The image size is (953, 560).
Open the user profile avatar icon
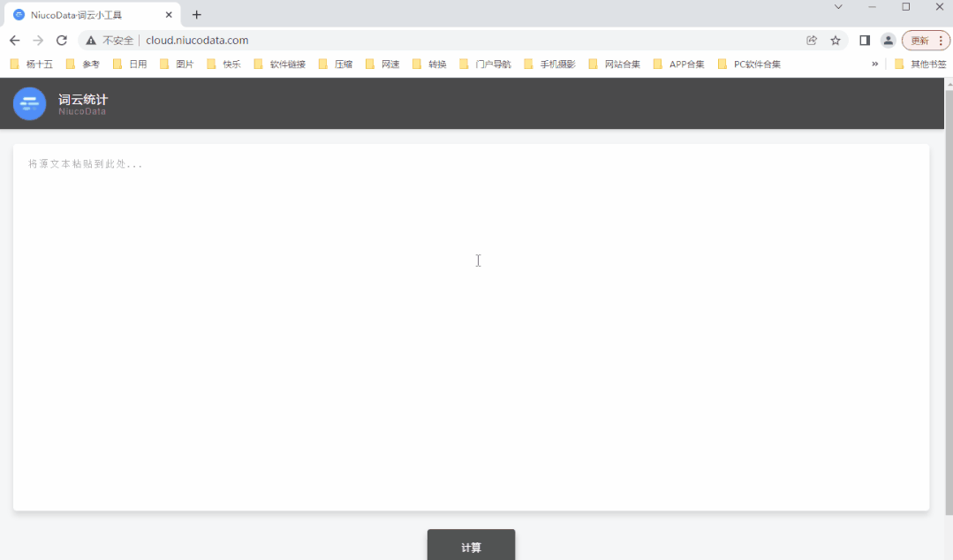pos(889,41)
